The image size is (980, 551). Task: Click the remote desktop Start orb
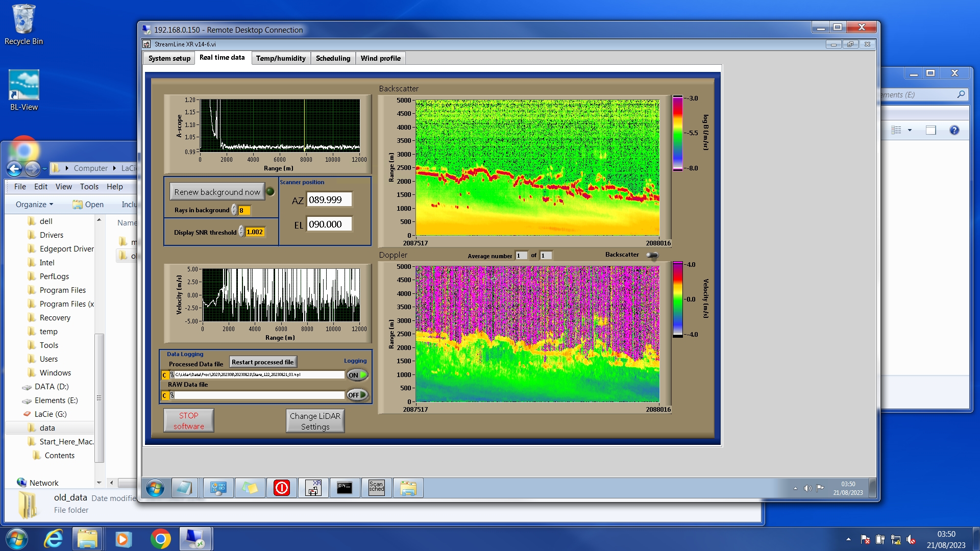[x=155, y=488]
